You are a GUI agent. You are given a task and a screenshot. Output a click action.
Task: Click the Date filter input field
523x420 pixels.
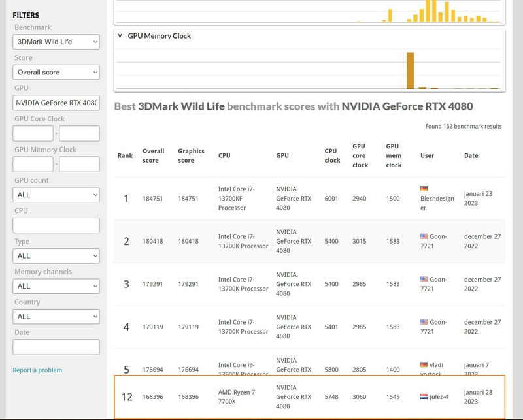pos(56,347)
